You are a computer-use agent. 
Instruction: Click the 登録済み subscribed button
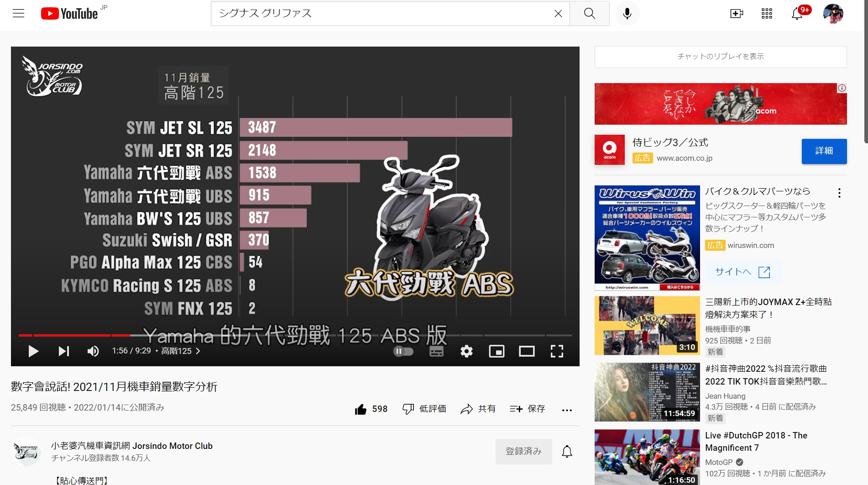point(523,451)
